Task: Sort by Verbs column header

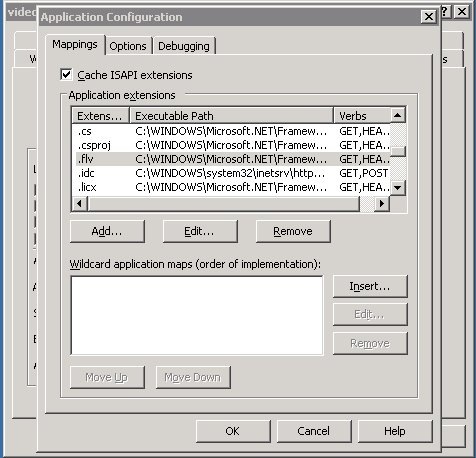Action: 362,116
